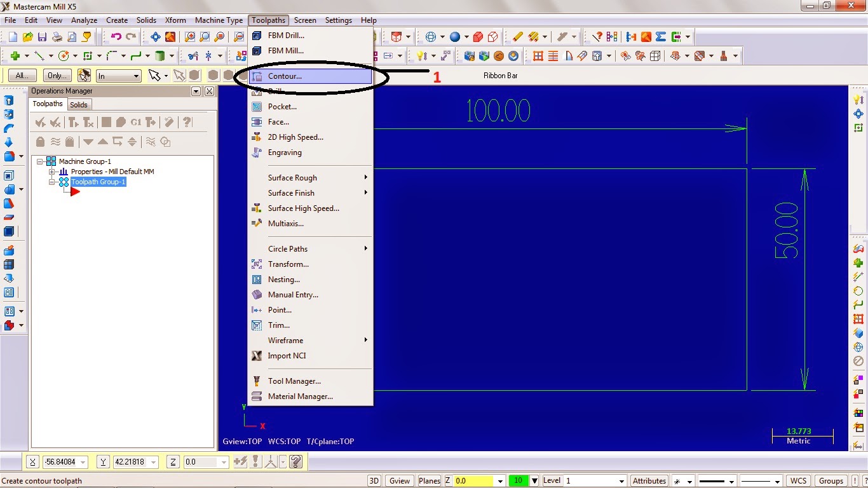868x488 pixels.
Task: Open a file with the folder icon
Action: (x=28, y=37)
